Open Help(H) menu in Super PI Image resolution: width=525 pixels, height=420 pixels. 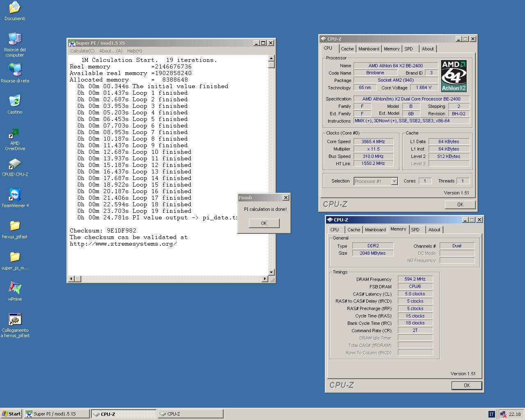pyautogui.click(x=135, y=51)
